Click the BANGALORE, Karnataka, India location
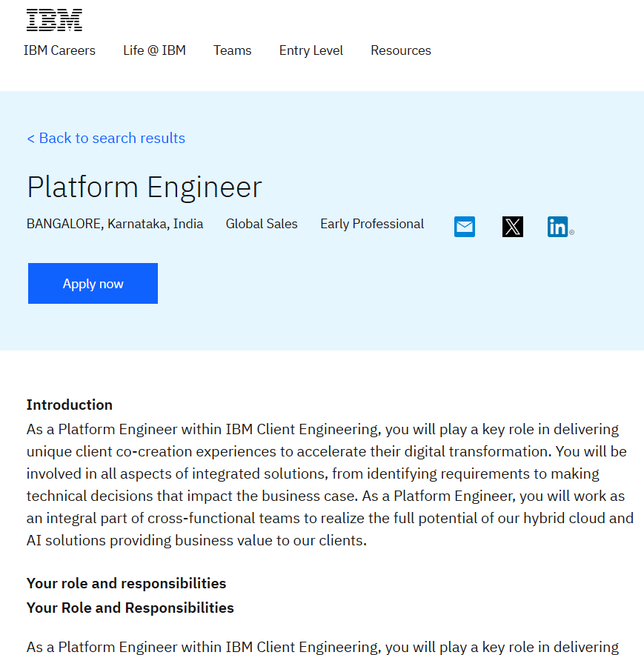Screen dimensions: 644x655 [x=115, y=224]
